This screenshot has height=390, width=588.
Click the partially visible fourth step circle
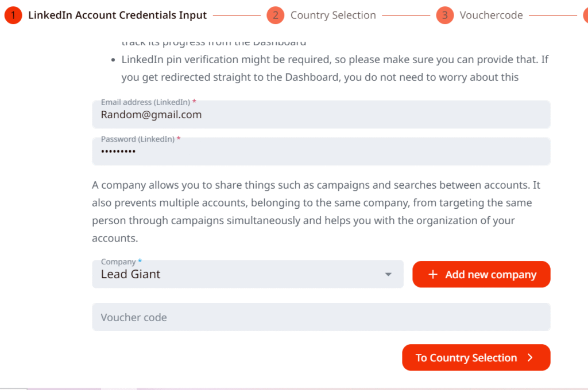click(585, 15)
